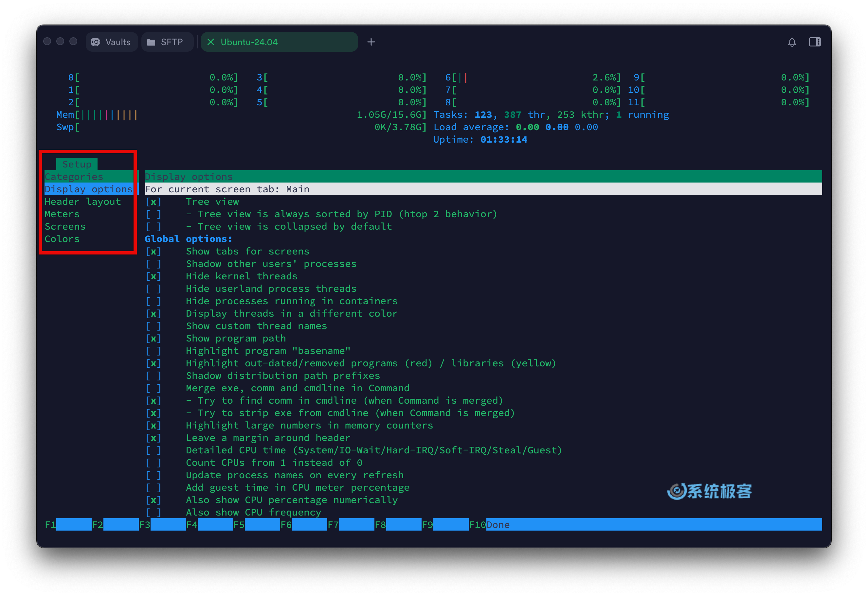Select Header layout category
868x596 pixels.
coord(83,201)
